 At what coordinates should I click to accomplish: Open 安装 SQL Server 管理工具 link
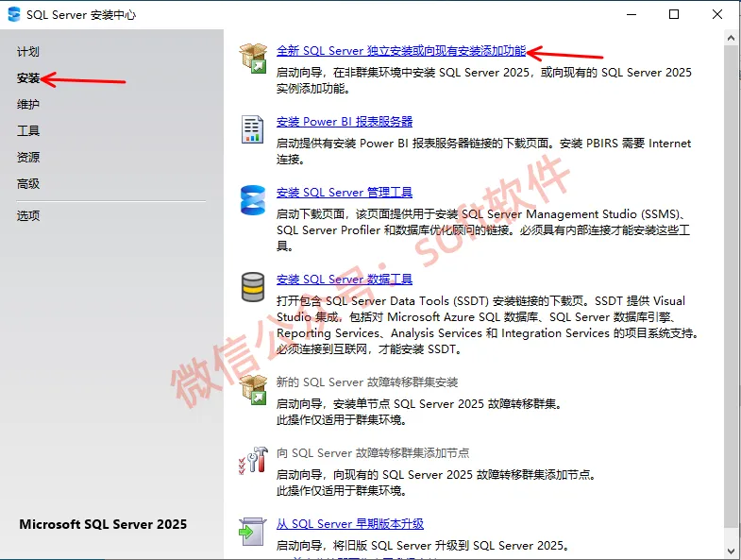[x=344, y=193]
